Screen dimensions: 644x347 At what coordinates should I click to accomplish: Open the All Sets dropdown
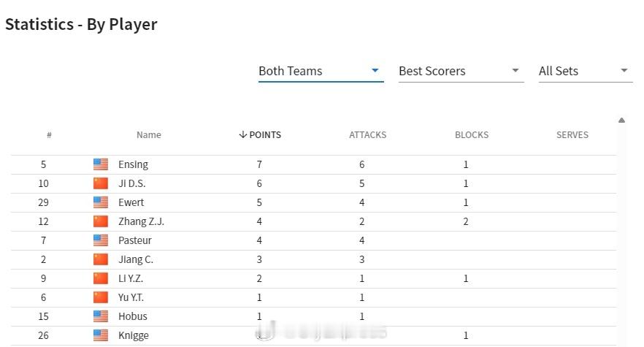coord(586,71)
